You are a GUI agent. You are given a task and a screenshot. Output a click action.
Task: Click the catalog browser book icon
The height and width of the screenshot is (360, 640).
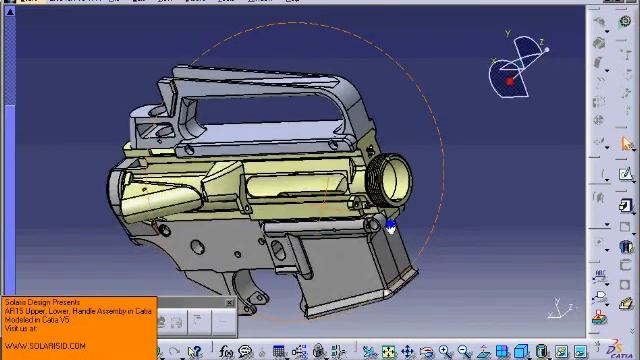tap(625, 304)
